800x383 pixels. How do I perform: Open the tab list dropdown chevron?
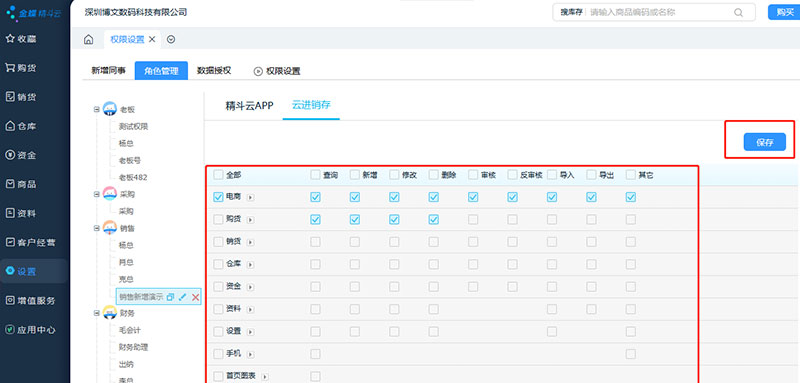[171, 39]
